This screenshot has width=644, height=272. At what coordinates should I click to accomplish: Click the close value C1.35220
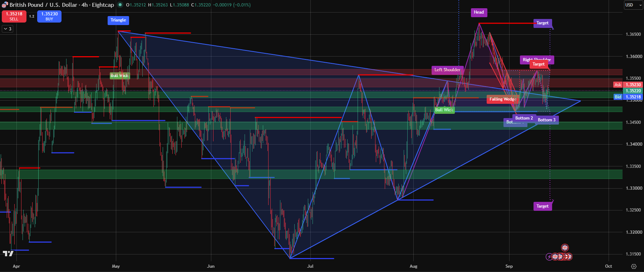click(x=201, y=5)
